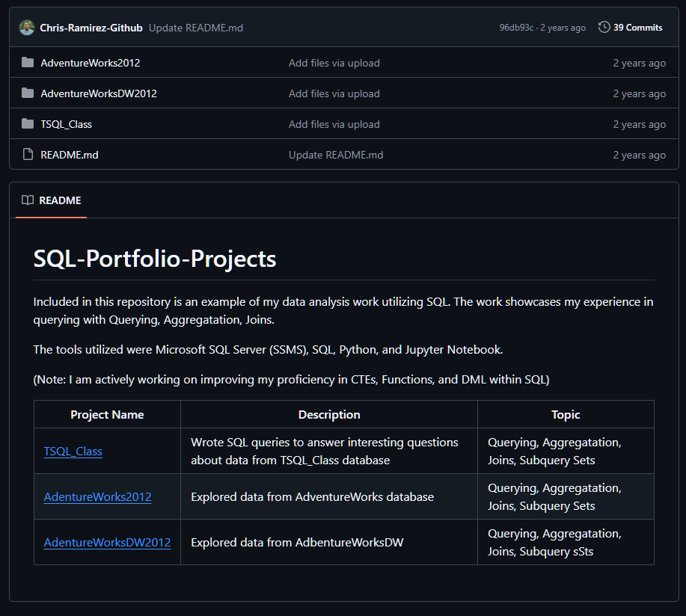Click the AdventureWorks2012 folder icon
The image size is (686, 616).
pos(28,63)
